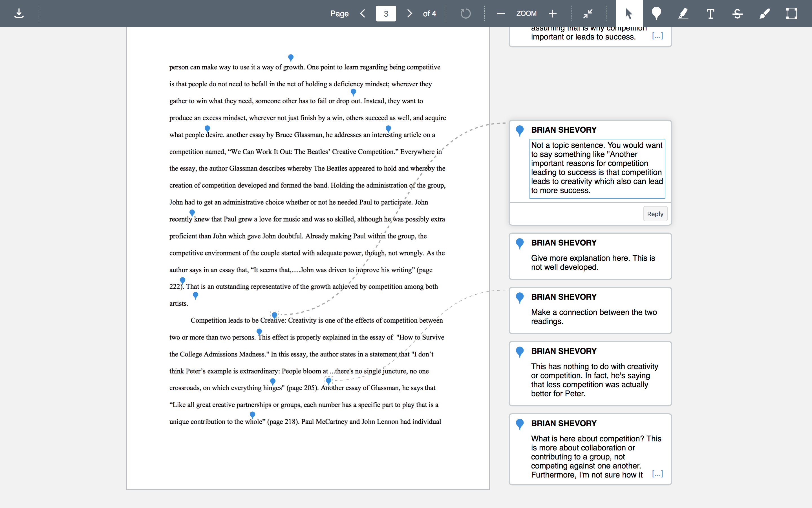
Task: Go to the next page arrow
Action: [409, 14]
